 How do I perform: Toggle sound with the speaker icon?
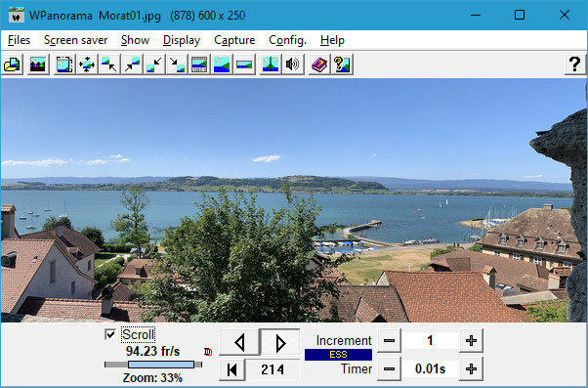293,65
